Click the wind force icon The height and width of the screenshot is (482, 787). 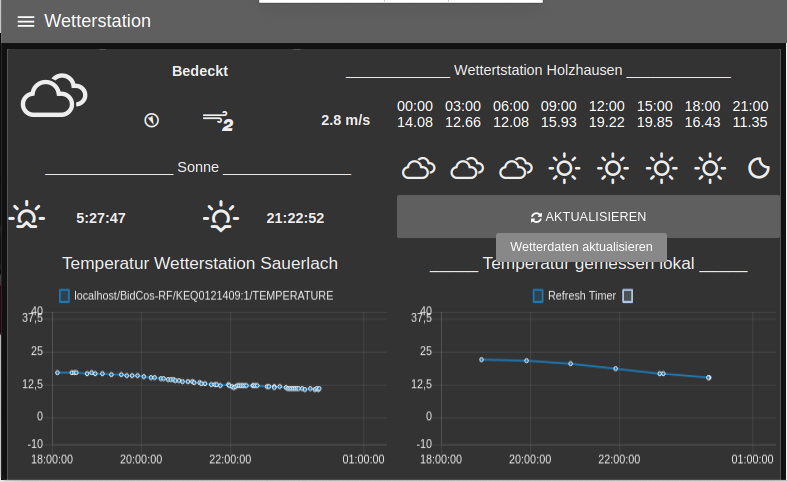click(x=217, y=121)
